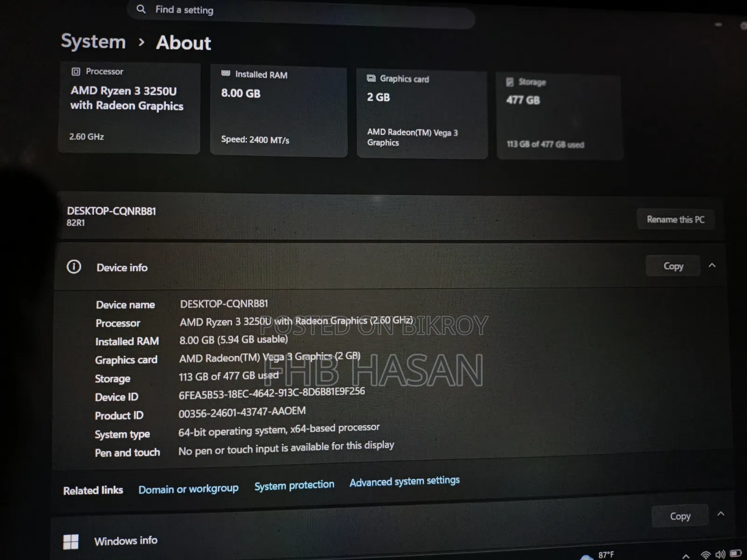The width and height of the screenshot is (747, 560).
Task: Click the Wi-Fi icon in system tray
Action: click(x=706, y=555)
